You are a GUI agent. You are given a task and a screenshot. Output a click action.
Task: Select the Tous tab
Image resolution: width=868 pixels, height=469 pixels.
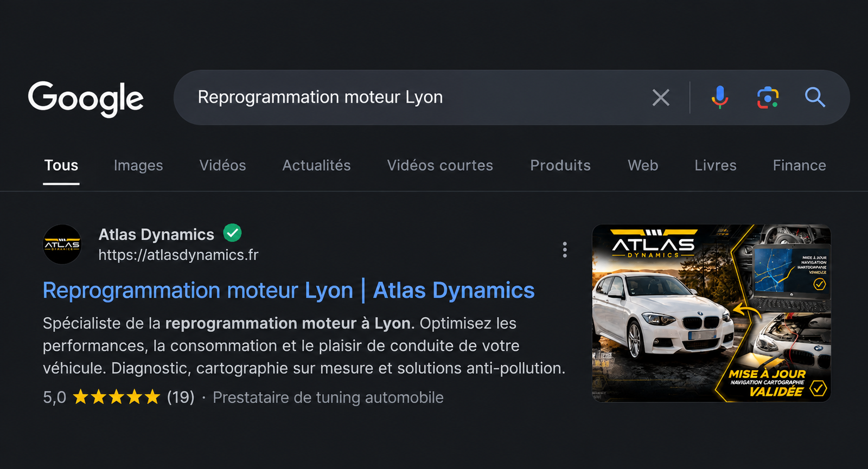point(61,165)
